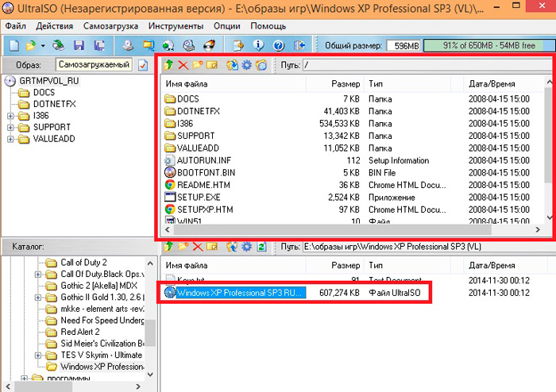This screenshot has height=392, width=556.
Task: Click the gear icon in local pane toolbar
Action: [x=247, y=247]
